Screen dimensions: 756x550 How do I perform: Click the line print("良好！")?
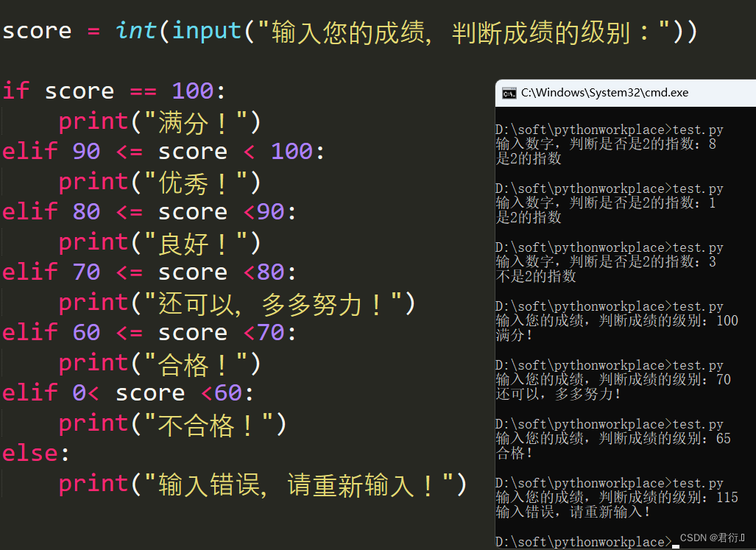160,242
